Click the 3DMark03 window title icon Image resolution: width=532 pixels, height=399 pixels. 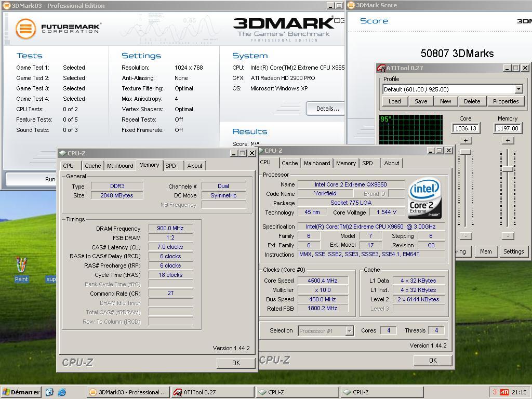(x=6, y=5)
